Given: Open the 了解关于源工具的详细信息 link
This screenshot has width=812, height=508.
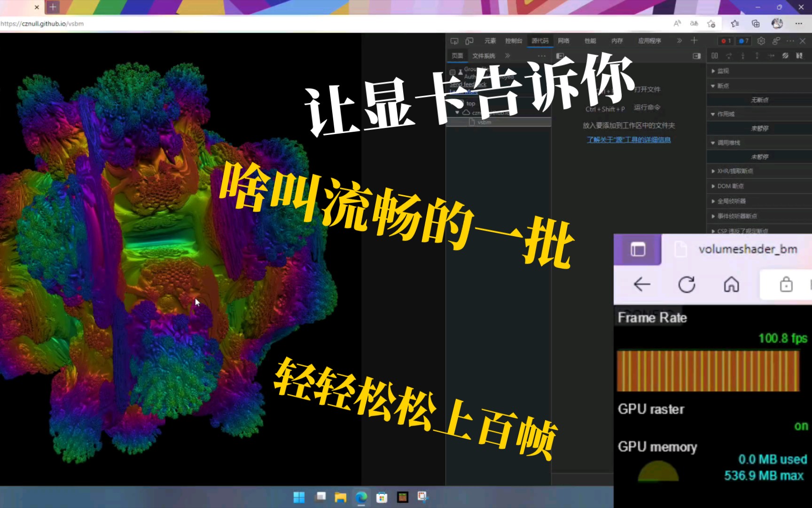Looking at the screenshot, I should point(628,139).
